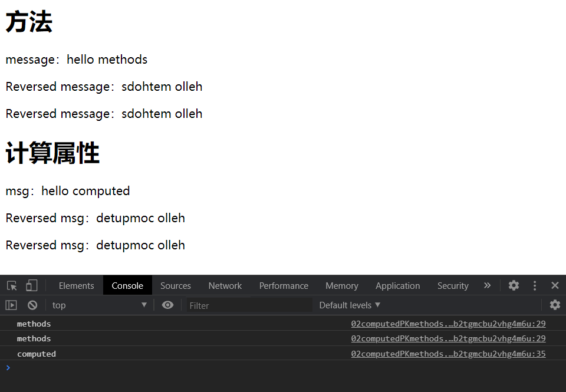Open the Network tab
This screenshot has width=566, height=392.
pos(225,286)
